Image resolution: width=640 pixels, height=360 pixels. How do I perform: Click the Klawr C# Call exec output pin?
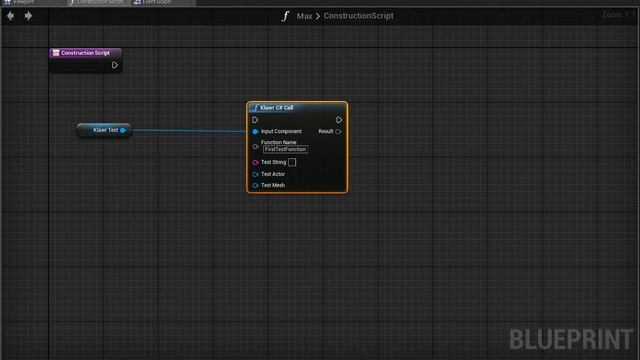[x=339, y=120]
